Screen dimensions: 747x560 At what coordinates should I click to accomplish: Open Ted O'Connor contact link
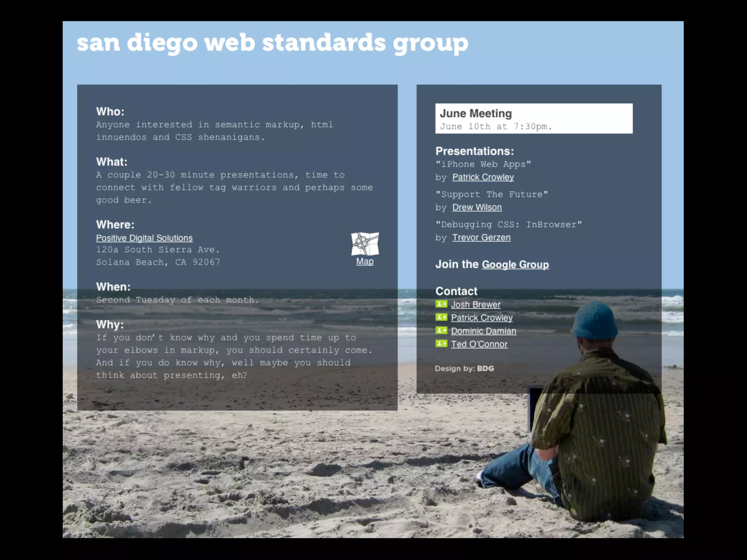479,344
